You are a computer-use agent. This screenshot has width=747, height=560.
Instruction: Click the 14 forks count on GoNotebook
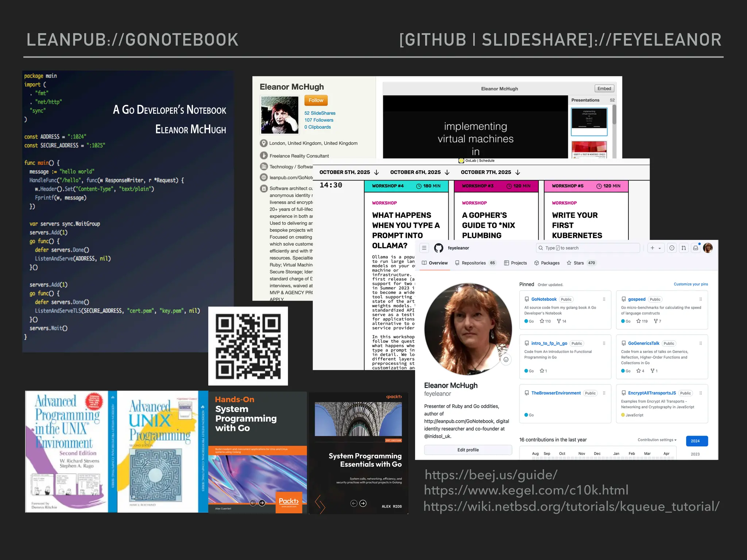pos(562,321)
